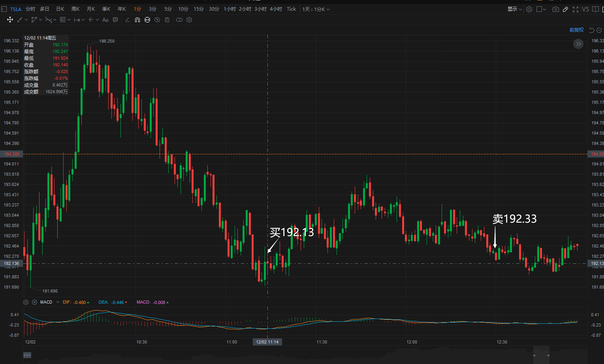Pick the Fibonacci levels drawing tool

pyautogui.click(x=63, y=20)
